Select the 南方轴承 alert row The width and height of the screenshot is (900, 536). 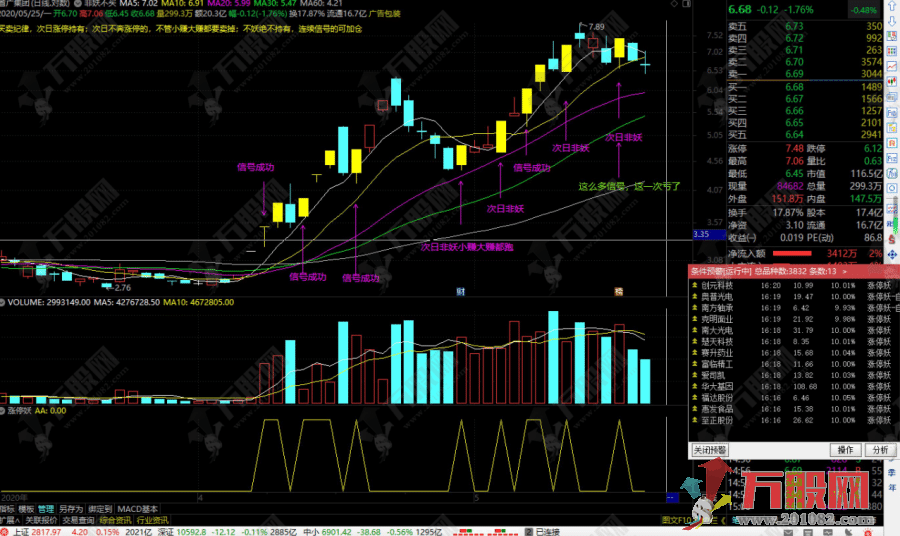[794, 308]
